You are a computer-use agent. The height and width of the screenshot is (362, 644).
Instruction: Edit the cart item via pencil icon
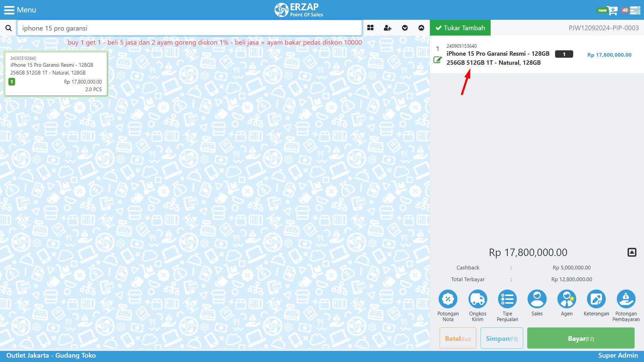pyautogui.click(x=438, y=60)
